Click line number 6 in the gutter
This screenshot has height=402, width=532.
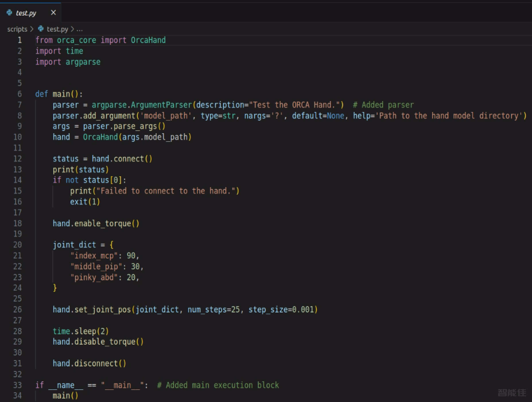click(x=20, y=94)
